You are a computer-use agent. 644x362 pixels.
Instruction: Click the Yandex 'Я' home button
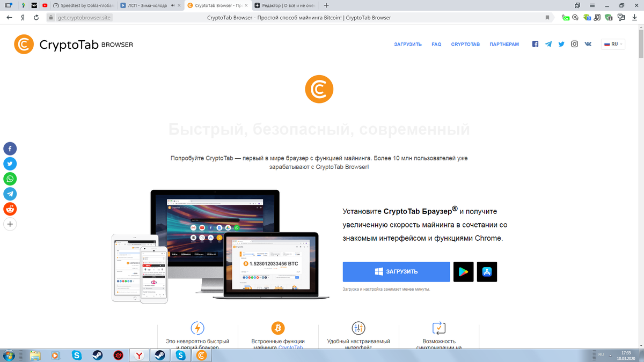23,17
